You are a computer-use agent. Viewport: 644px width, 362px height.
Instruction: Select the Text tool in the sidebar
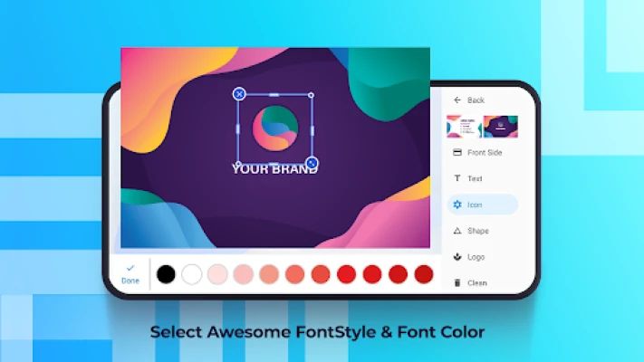457,179
